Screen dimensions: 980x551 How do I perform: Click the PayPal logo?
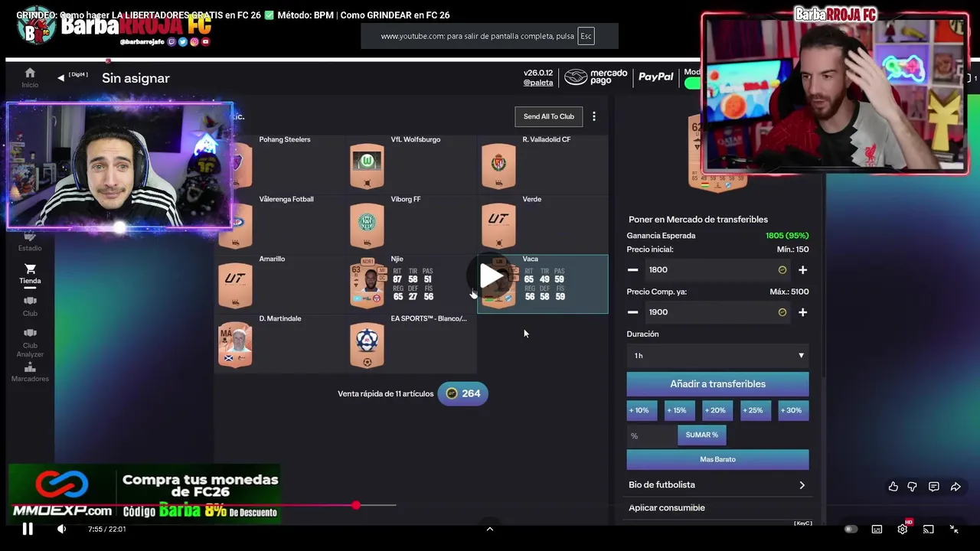point(655,77)
